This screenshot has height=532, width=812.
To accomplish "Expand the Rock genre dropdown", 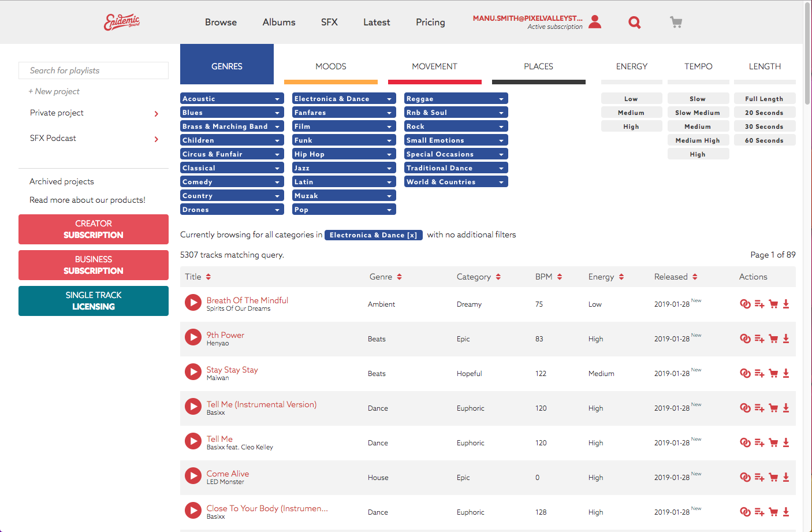I will 456,127.
